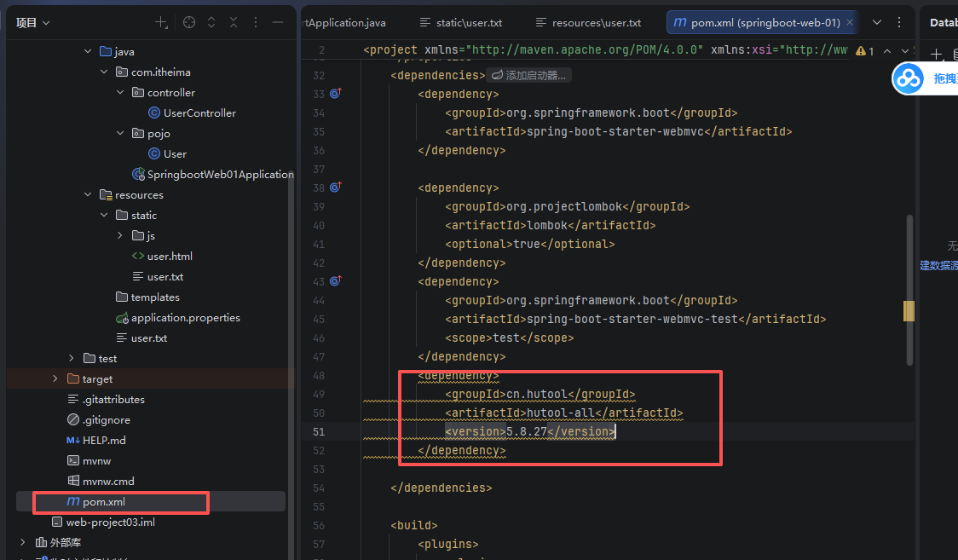This screenshot has width=958, height=560.
Task: Open SpringbootWeb01Application class
Action: (213, 175)
